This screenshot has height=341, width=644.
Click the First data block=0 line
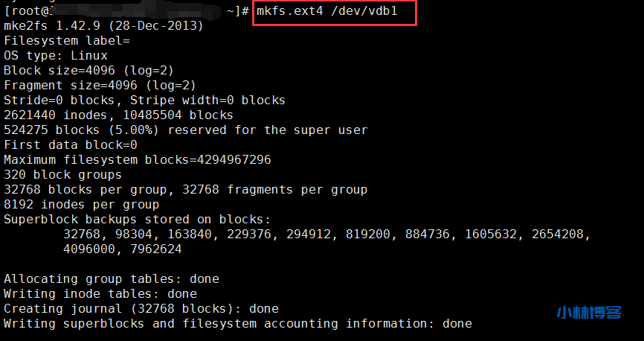point(71,145)
